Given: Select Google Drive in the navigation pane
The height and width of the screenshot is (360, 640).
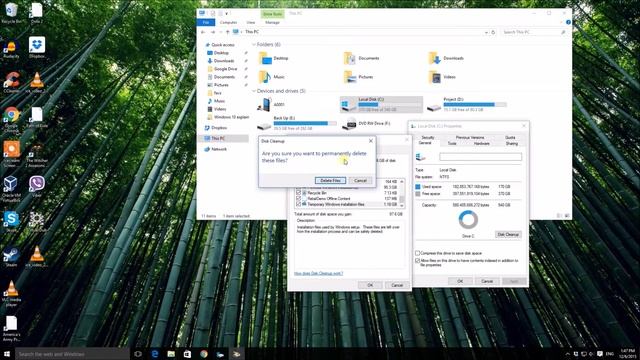Looking at the screenshot, I should coord(222,69).
